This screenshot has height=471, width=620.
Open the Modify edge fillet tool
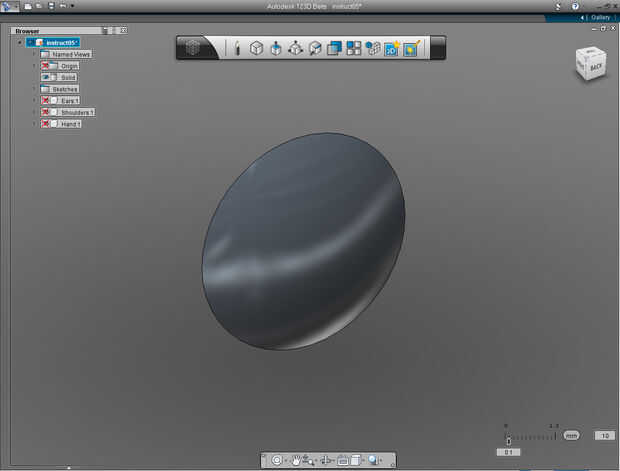315,48
